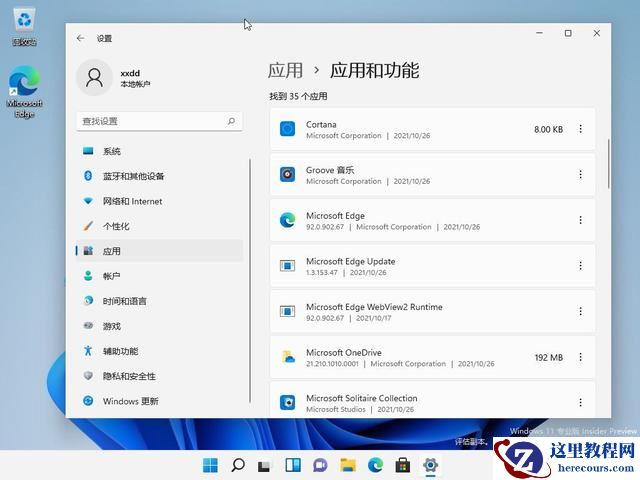
Task: Click the 时间和语言 globe icon
Action: click(88, 301)
